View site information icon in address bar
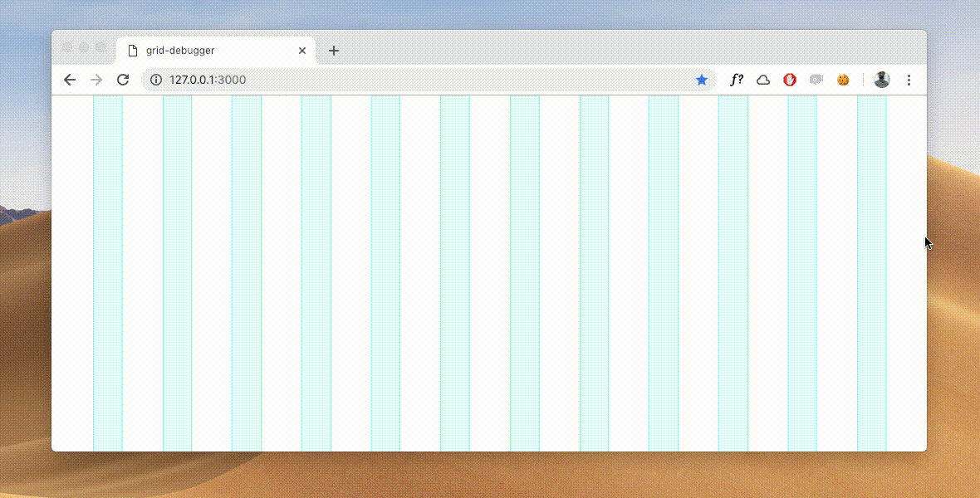The image size is (980, 498). pos(156,80)
